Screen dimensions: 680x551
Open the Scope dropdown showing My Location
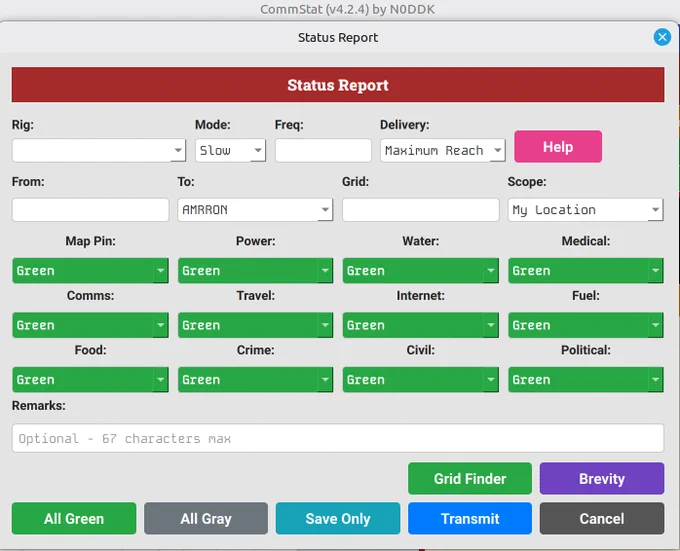[585, 210]
